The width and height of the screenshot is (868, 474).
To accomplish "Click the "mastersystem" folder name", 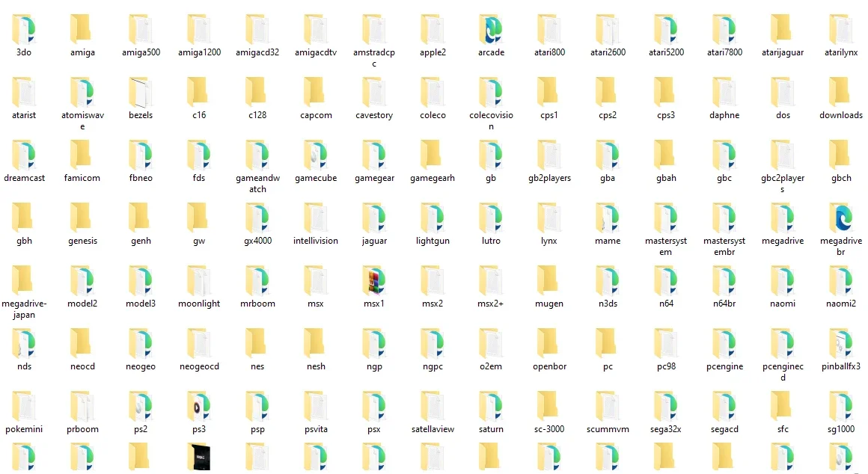I will click(666, 246).
